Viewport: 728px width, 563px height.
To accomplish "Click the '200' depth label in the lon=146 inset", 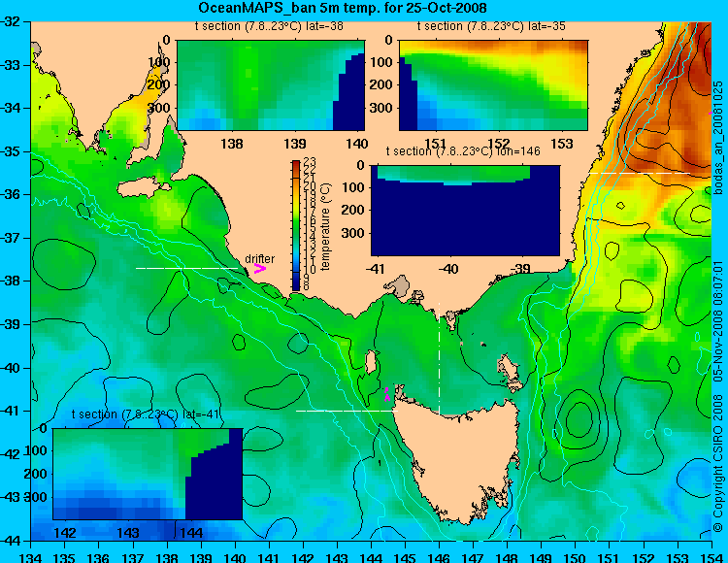I will pyautogui.click(x=354, y=211).
